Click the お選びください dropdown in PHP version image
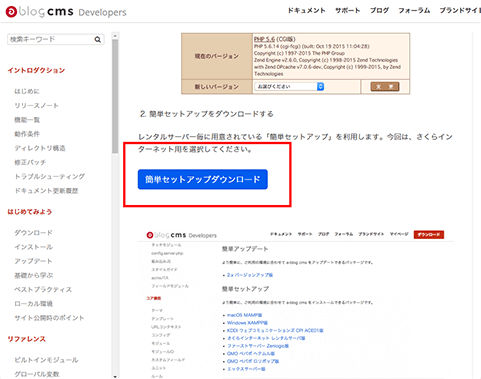Viewport: 481px width, 379px height. click(289, 87)
